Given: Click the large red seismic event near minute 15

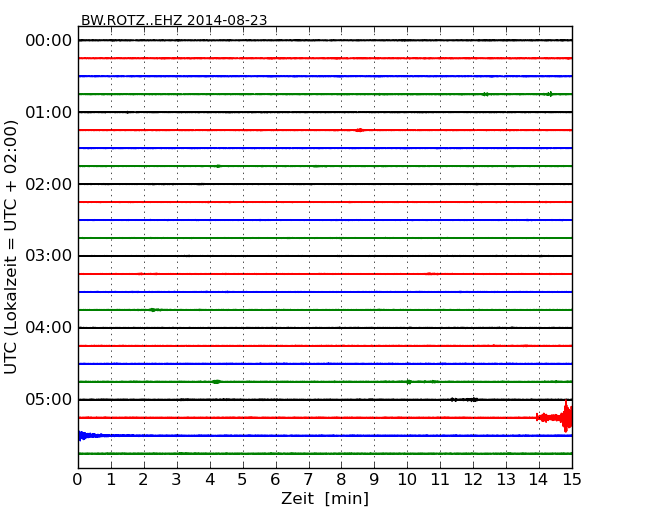Looking at the screenshot, I should click(x=554, y=417).
